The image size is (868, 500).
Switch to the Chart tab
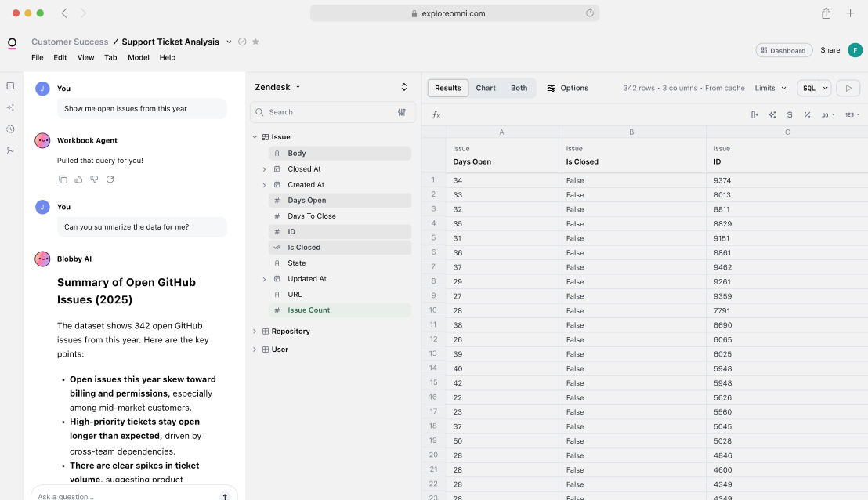486,88
